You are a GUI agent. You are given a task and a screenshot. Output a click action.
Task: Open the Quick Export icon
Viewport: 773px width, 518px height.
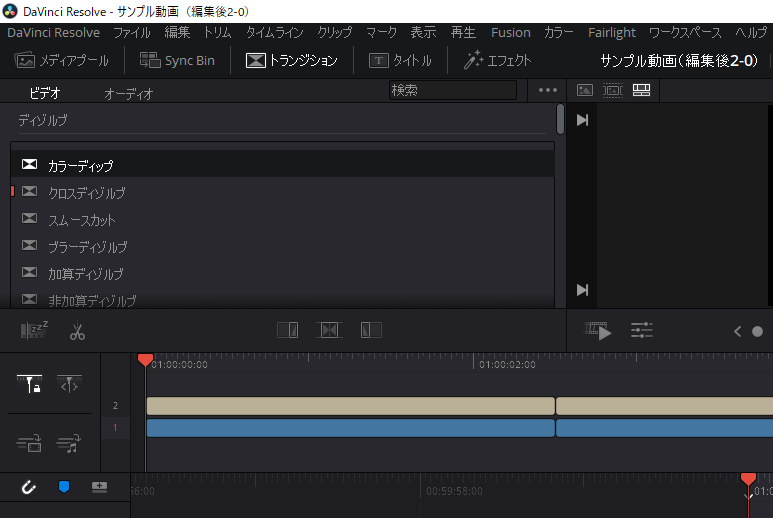coord(598,331)
